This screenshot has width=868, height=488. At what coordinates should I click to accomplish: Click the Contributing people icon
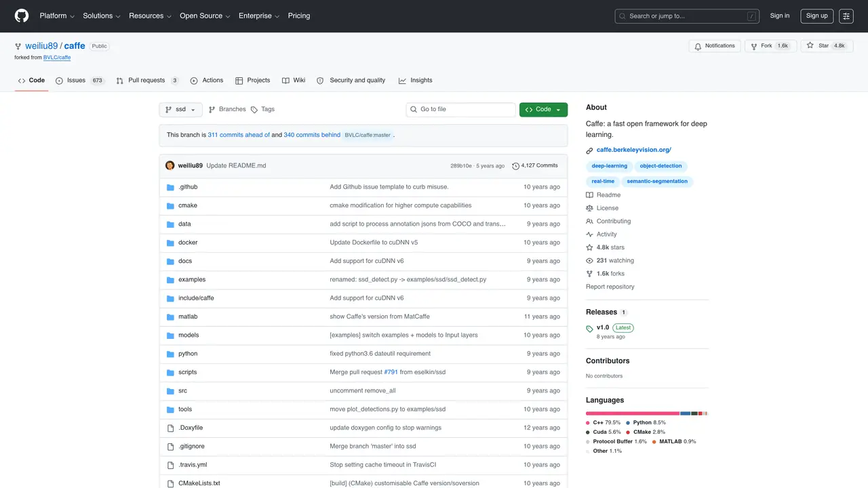(590, 222)
